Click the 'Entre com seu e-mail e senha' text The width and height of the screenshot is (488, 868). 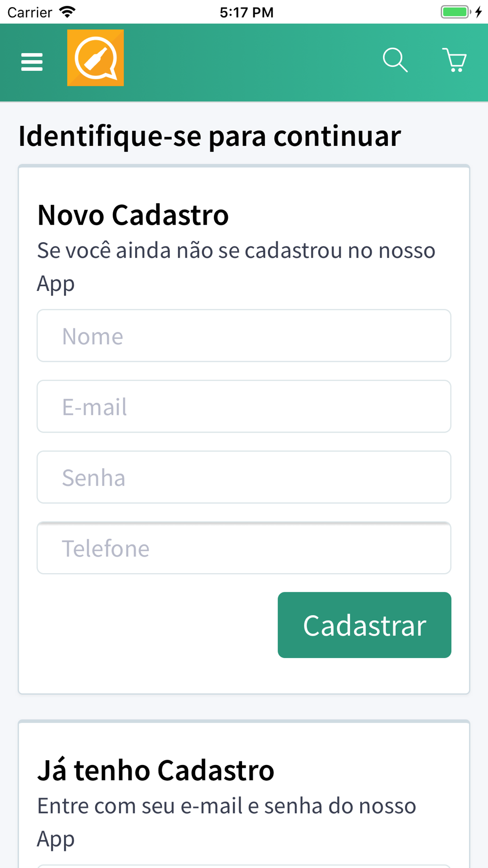coord(226,806)
